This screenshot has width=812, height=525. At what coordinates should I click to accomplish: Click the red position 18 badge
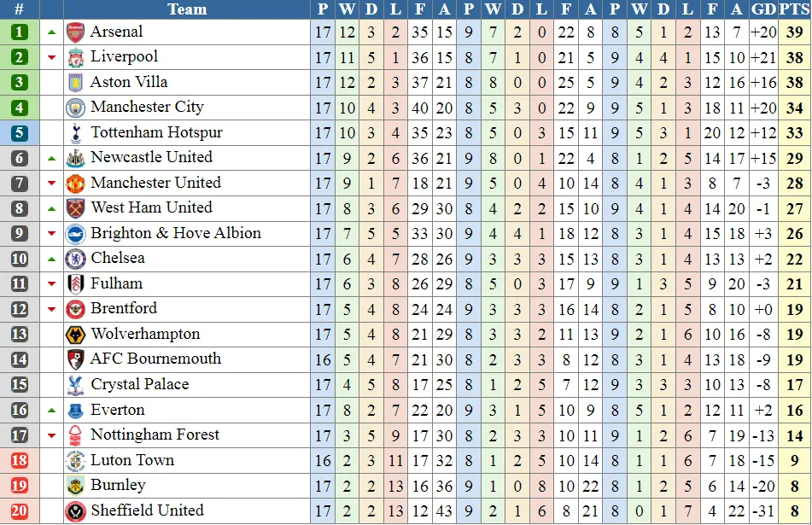(x=20, y=460)
